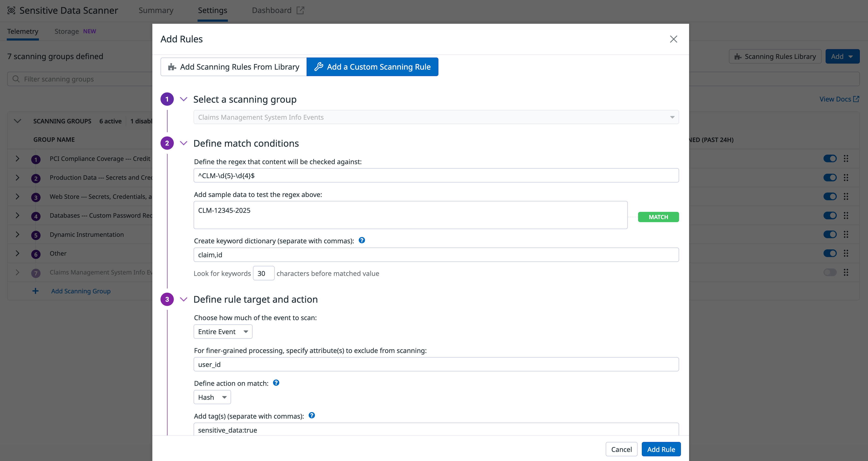The image size is (868, 461).
Task: Open the Hash action dropdown
Action: [212, 397]
